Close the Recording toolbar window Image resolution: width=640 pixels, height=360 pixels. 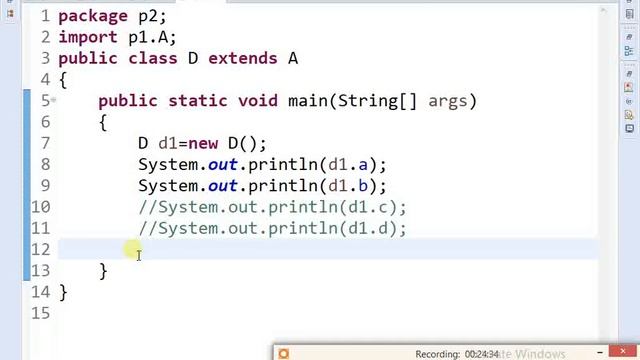[623, 351]
